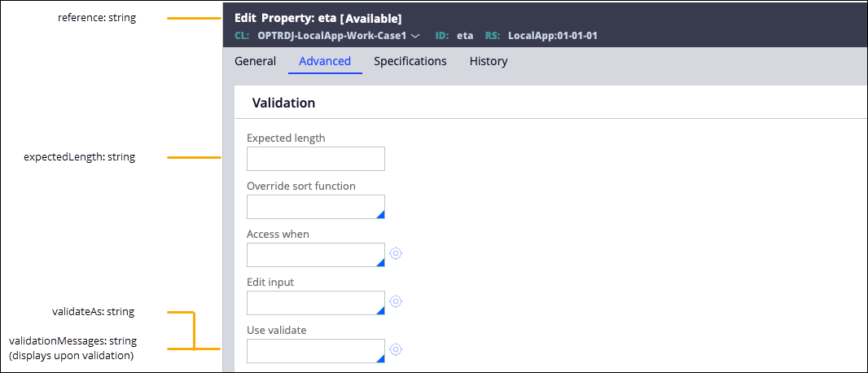Open Override sort function blue corner autocomplete
This screenshot has width=868, height=373.
point(380,215)
